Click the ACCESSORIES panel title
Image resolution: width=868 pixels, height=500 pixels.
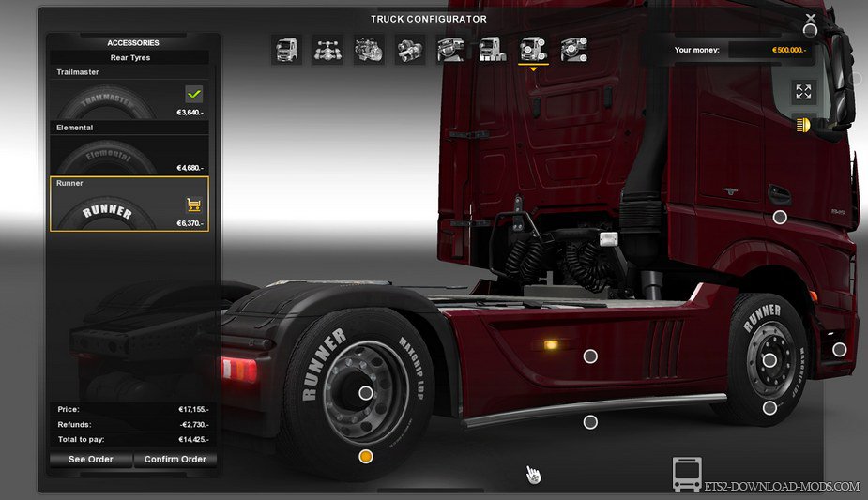[x=133, y=42]
